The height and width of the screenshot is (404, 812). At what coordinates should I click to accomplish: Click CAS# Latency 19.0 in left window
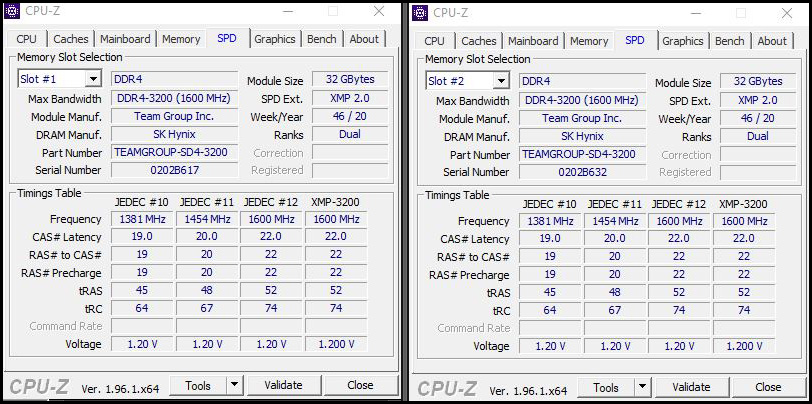tap(142, 236)
